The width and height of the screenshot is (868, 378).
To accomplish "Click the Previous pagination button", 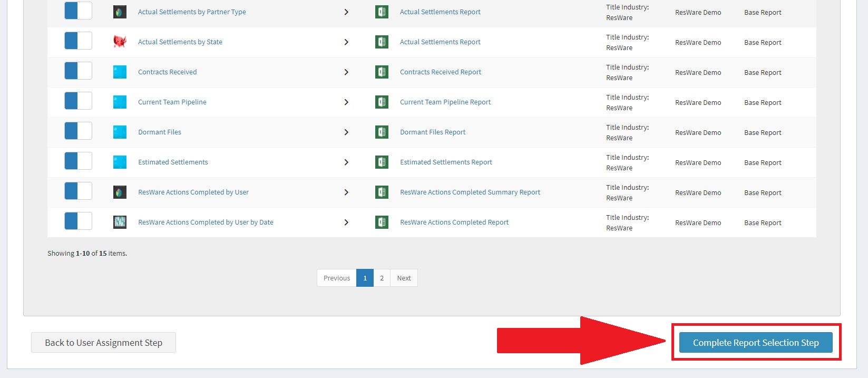I will pos(337,278).
